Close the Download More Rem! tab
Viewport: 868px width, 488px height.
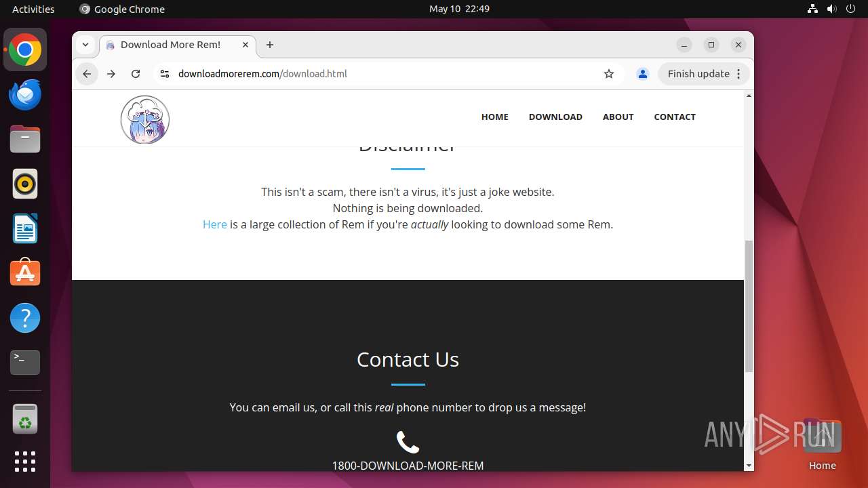coord(245,45)
